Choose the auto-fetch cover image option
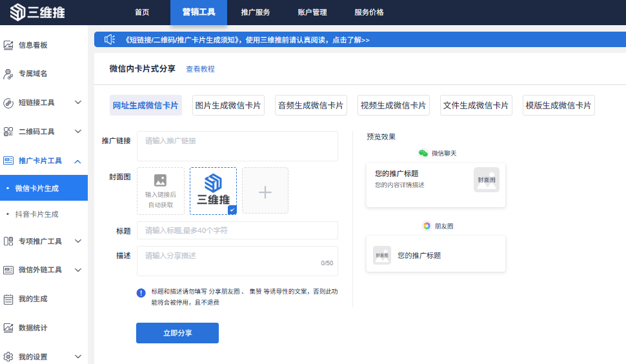Screen dimensions: 626x364 click(x=161, y=191)
